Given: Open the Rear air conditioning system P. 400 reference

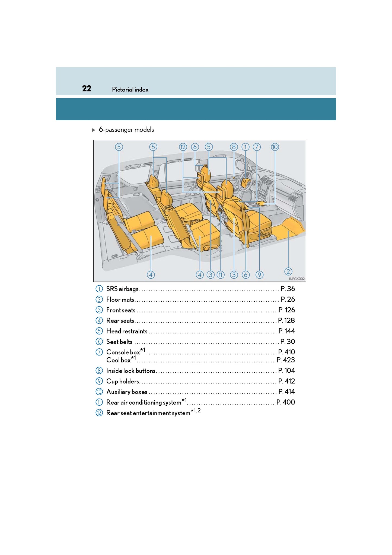Looking at the screenshot, I should tap(285, 402).
